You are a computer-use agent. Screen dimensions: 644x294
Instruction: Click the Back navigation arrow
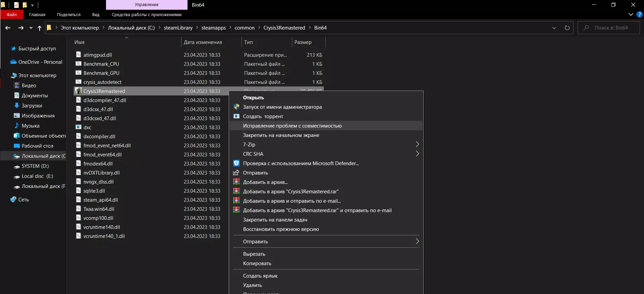click(x=8, y=28)
